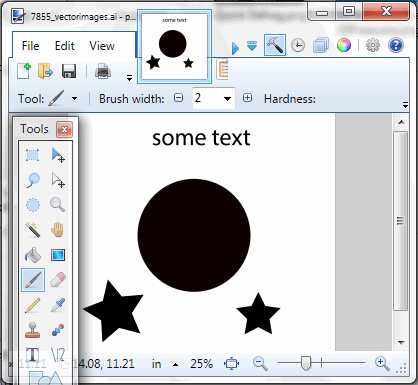Click the paste icon next to thumbnail
The height and width of the screenshot is (385, 418).
pyautogui.click(x=222, y=70)
